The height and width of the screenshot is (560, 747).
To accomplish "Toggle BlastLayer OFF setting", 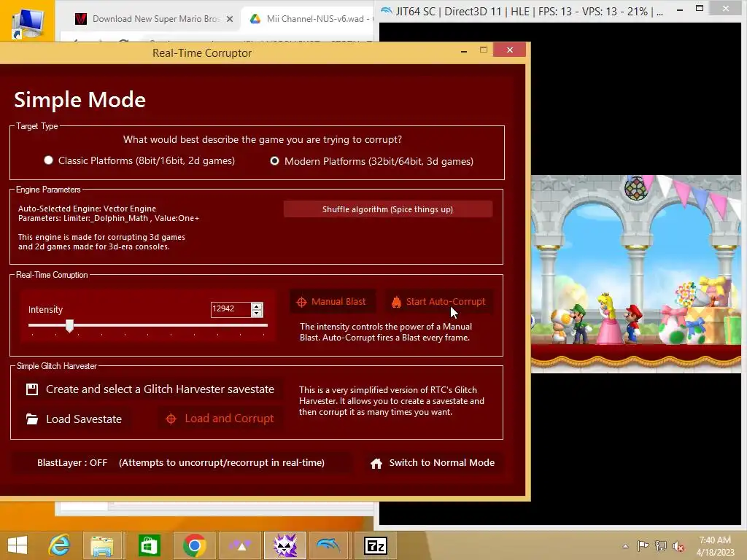I will 181,463.
